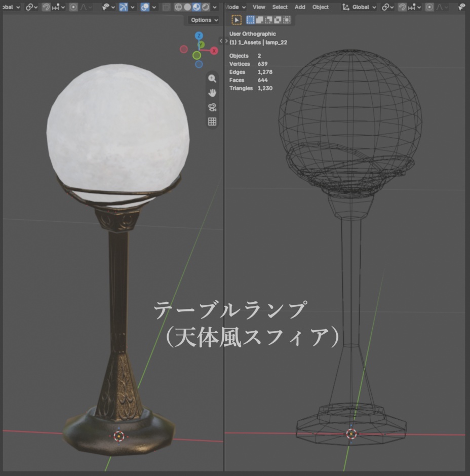470x476 pixels.
Task: Toggle camera view icon
Action: [x=212, y=107]
